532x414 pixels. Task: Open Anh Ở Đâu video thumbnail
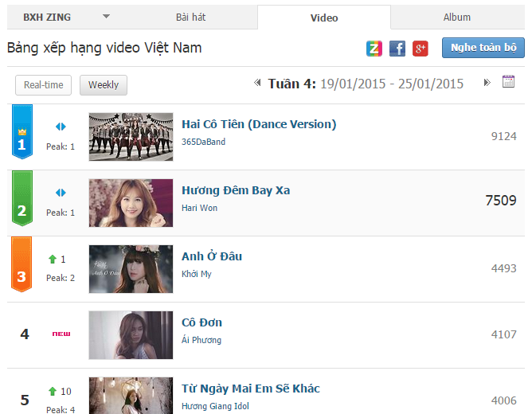click(x=131, y=269)
